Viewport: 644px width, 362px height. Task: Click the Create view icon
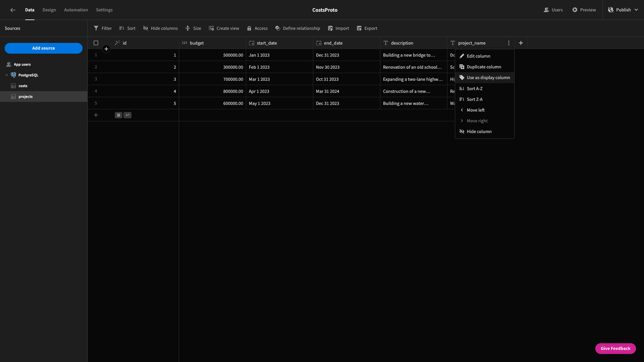coord(211,28)
